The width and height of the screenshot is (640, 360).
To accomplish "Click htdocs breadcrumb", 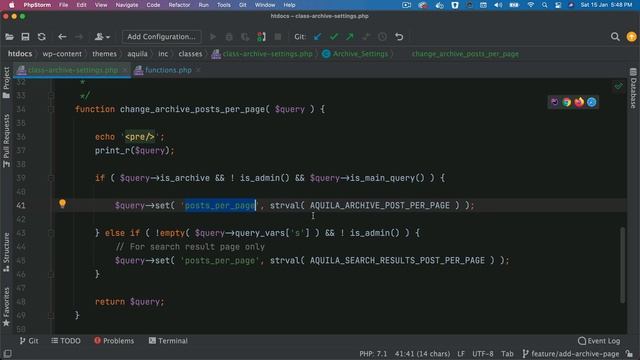I will tap(20, 54).
